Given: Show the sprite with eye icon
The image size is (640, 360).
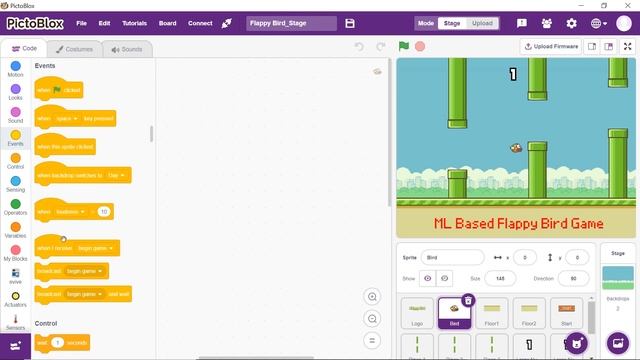Looking at the screenshot, I should pyautogui.click(x=427, y=278).
